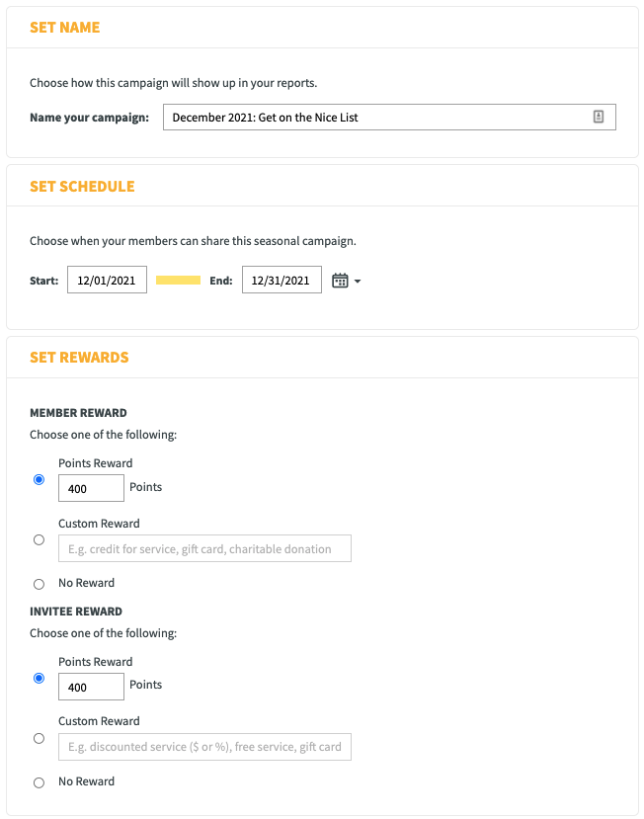Image resolution: width=644 pixels, height=819 pixels.
Task: Select Member Reward Points Reward radio
Action: tap(39, 479)
